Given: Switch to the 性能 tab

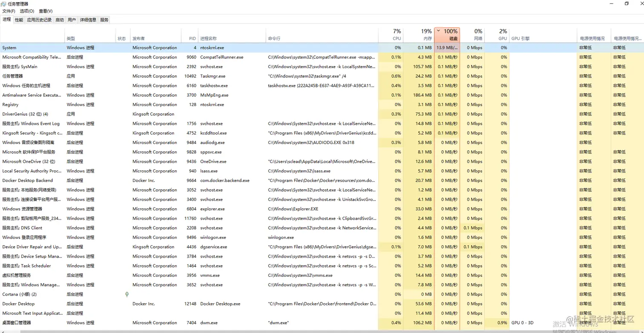Looking at the screenshot, I should (x=19, y=20).
